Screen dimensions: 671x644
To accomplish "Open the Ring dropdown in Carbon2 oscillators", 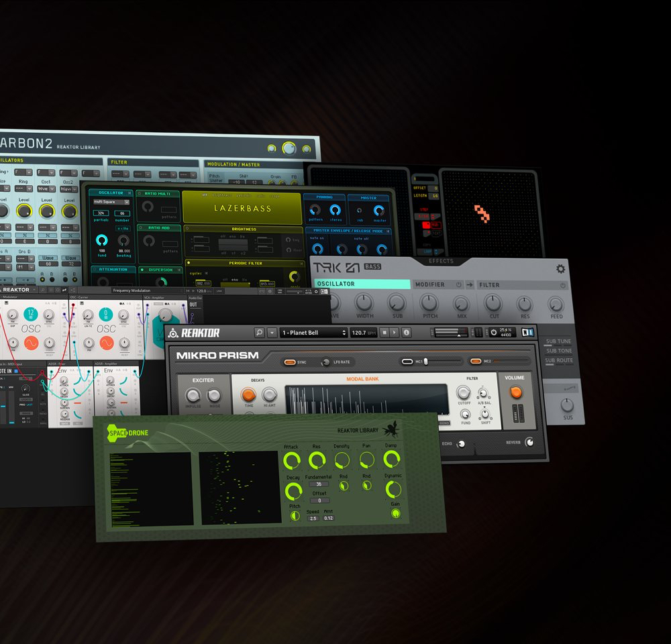I will tap(24, 189).
